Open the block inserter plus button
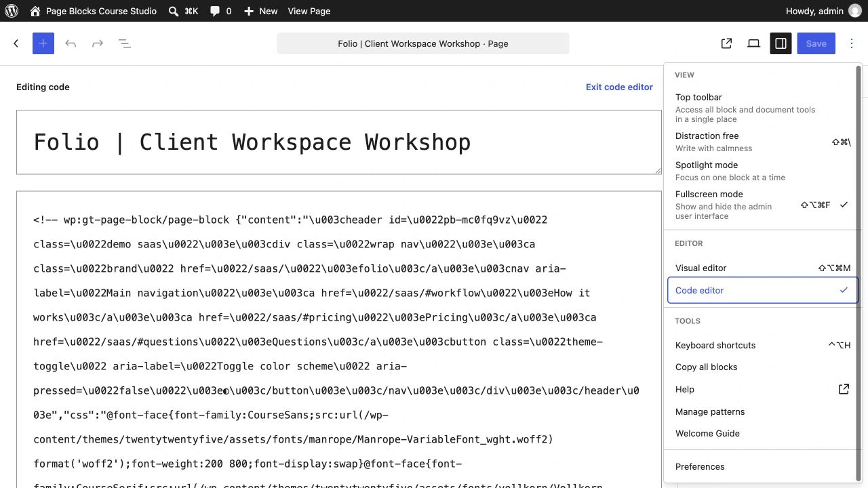Viewport: 868px width, 488px height. (43, 43)
